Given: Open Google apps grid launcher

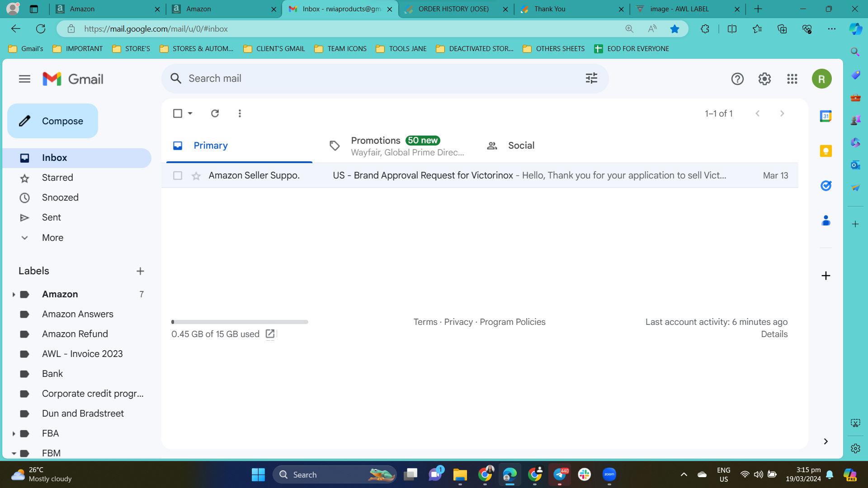Looking at the screenshot, I should (x=792, y=79).
